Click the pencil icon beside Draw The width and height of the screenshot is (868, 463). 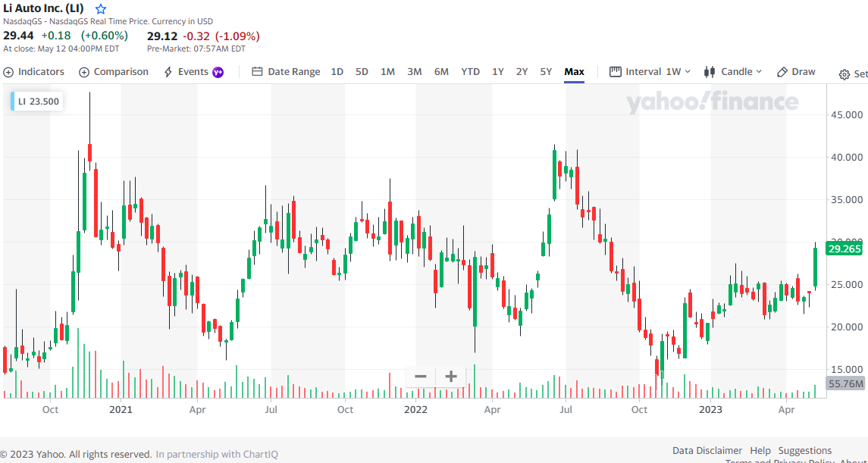[x=782, y=72]
